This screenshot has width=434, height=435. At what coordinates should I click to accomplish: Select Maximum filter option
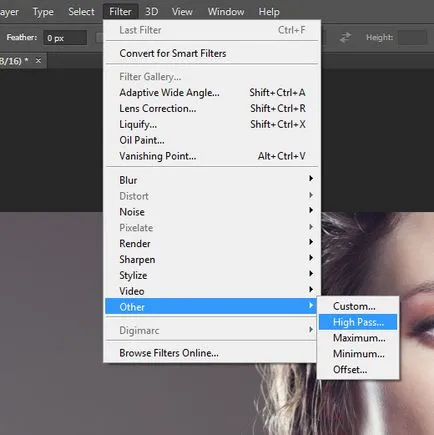coord(358,338)
